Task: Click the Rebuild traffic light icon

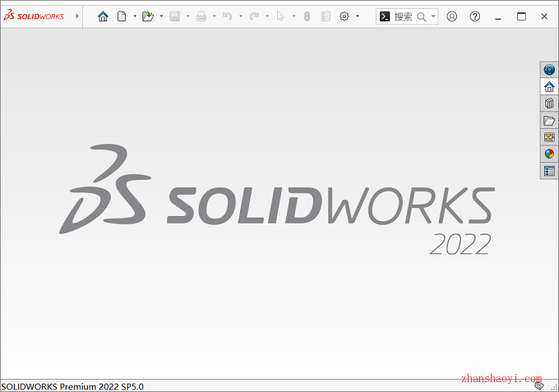Action: (x=307, y=16)
